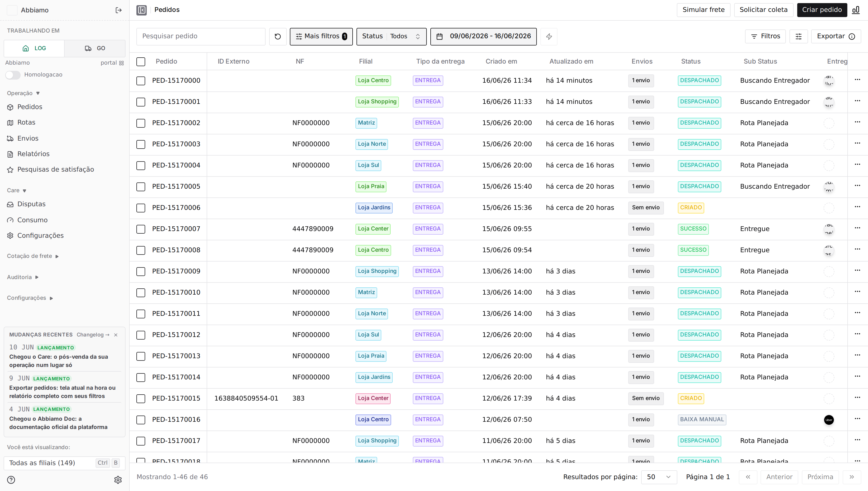
Task: Click the Uber carrier icon on PED-15170016
Action: pyautogui.click(x=829, y=420)
